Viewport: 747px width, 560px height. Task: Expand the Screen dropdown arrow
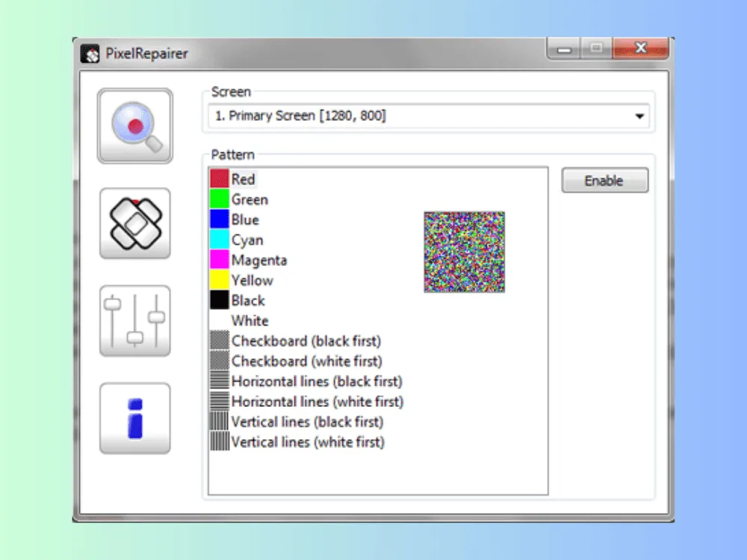(x=639, y=116)
